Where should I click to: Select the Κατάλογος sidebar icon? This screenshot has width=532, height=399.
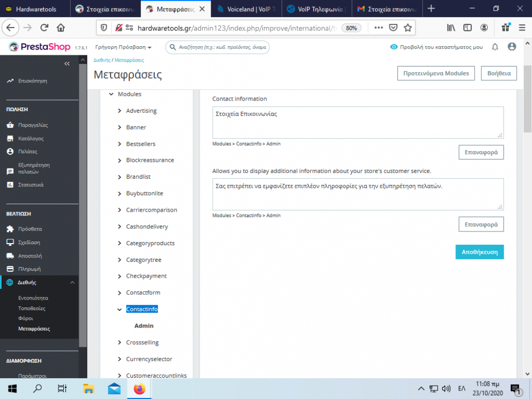tap(10, 138)
